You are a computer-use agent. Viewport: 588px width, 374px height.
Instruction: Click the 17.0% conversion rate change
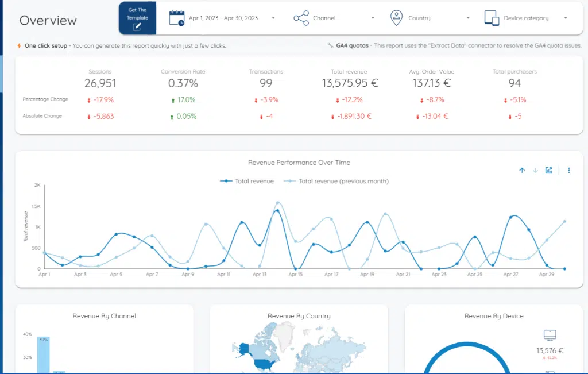(x=183, y=100)
